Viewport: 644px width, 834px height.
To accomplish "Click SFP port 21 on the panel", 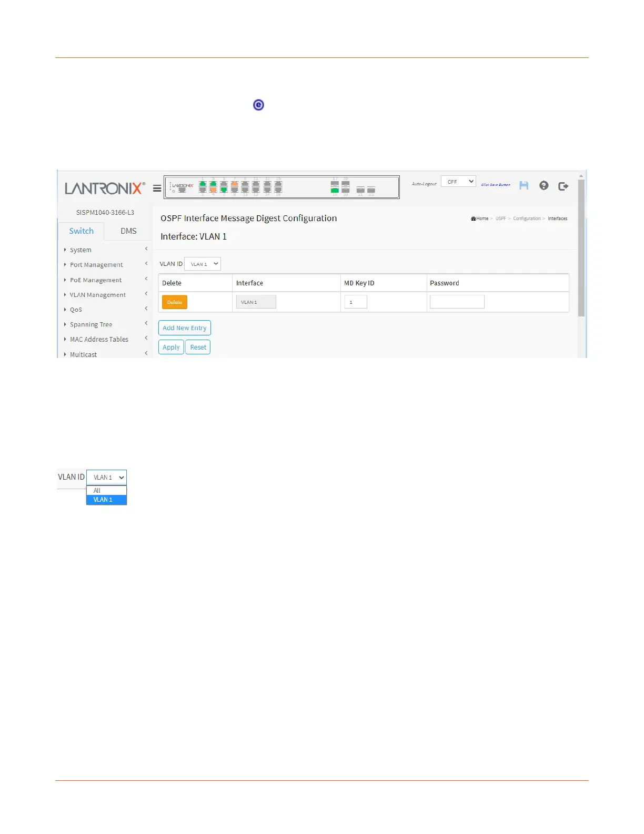I will tap(360, 189).
